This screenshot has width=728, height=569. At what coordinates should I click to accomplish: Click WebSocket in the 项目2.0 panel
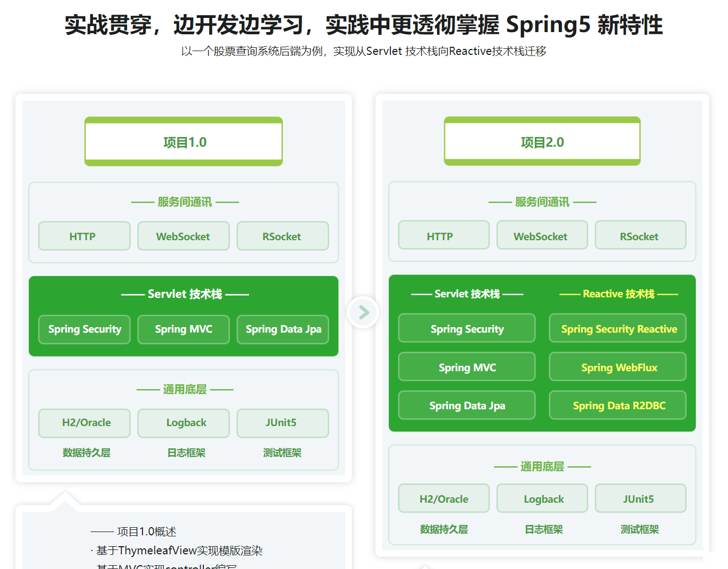[x=542, y=236]
